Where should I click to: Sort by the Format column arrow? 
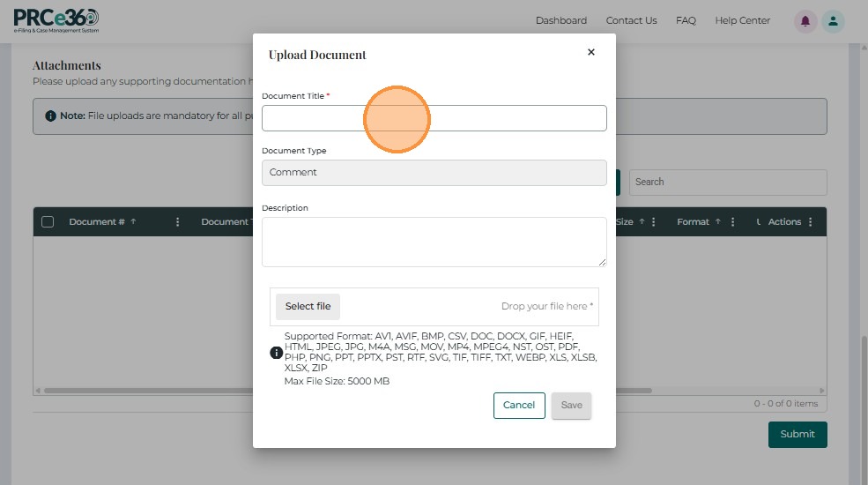click(x=718, y=221)
